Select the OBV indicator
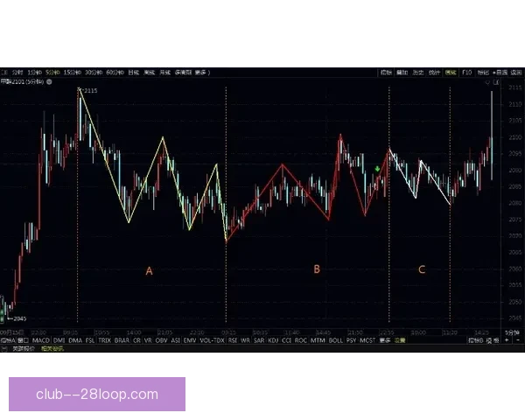This screenshot has width=525, height=420. 161,340
